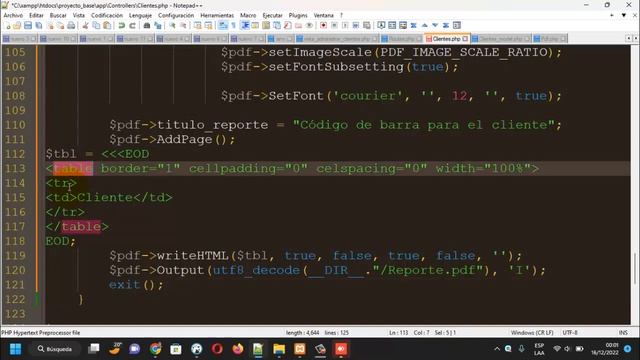Viewport: 640px width, 360px height.
Task: Open Google Chrome from the taskbar
Action: 156,349
